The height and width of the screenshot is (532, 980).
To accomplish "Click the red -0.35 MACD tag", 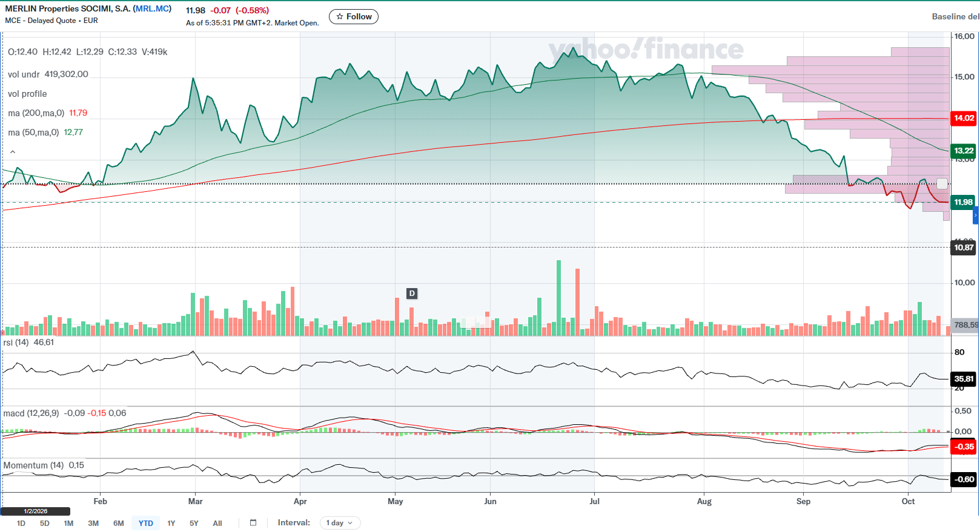I will point(964,447).
